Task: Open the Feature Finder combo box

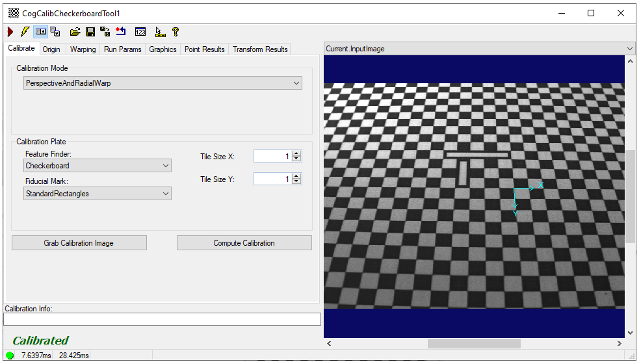Action: pos(165,166)
